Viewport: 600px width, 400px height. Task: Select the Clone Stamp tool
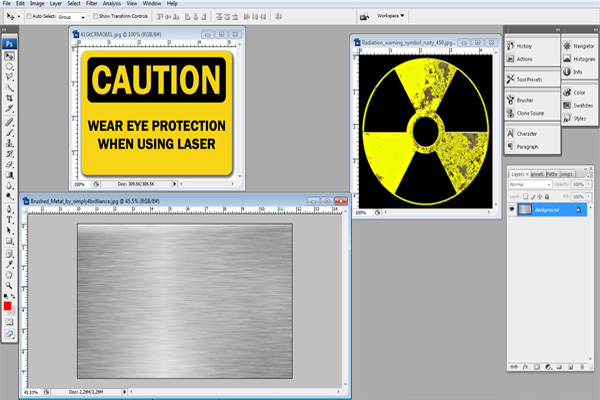click(x=9, y=143)
